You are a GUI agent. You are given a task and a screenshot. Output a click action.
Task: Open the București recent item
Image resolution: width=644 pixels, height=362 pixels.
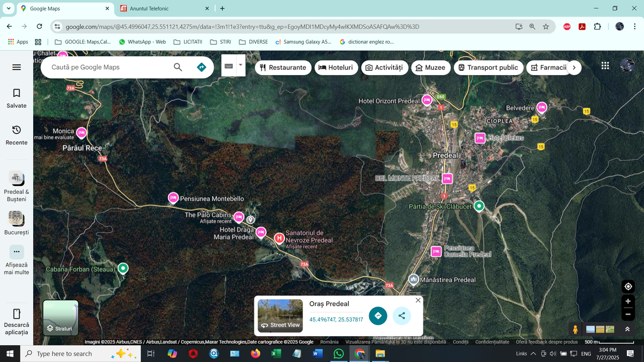[x=17, y=223]
